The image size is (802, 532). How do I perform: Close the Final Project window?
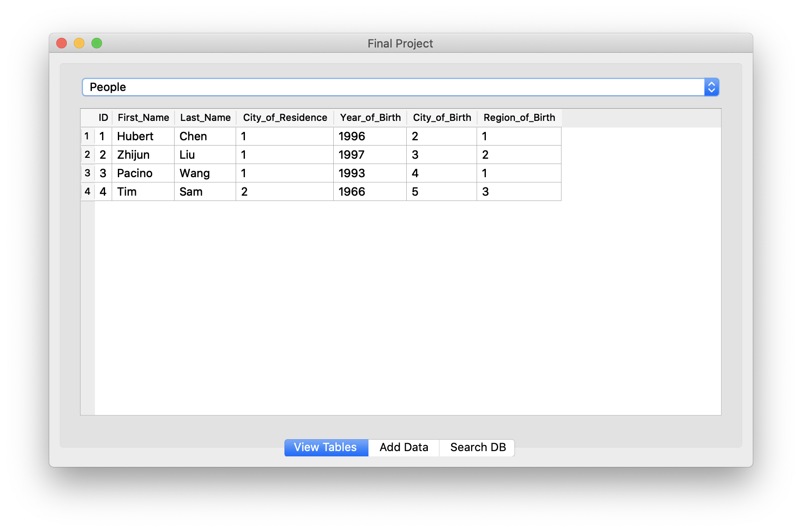pos(62,43)
